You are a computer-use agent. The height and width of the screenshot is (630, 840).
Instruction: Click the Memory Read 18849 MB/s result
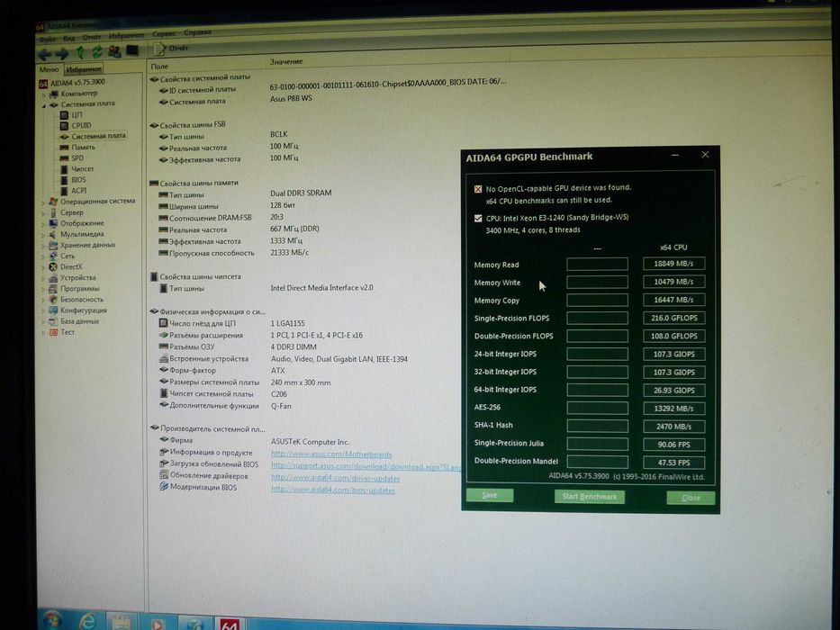click(x=674, y=264)
